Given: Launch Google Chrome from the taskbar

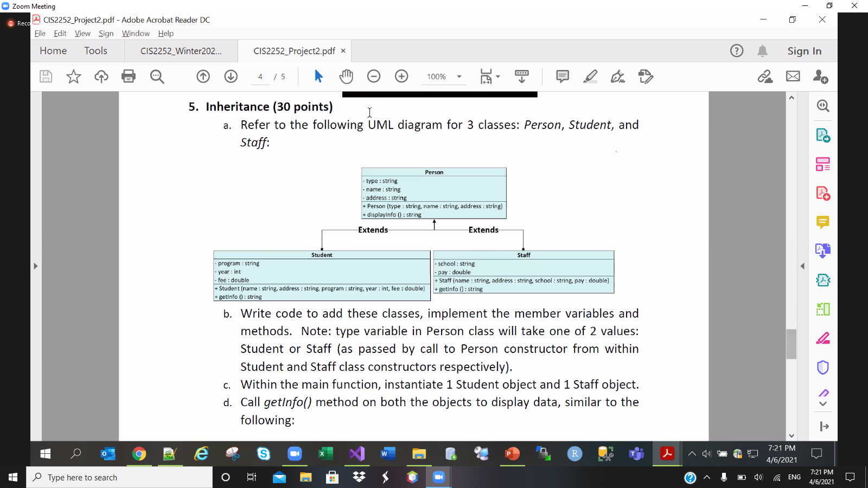Looking at the screenshot, I should click(139, 454).
